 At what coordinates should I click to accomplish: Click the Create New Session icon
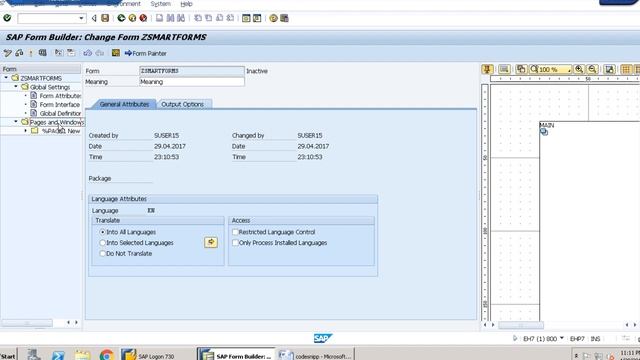click(246, 18)
